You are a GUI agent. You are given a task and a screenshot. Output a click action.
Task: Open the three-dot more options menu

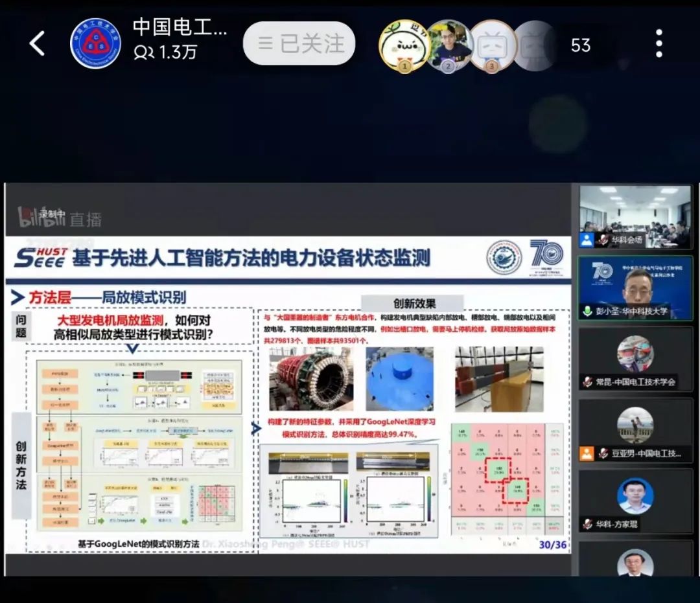coord(659,41)
